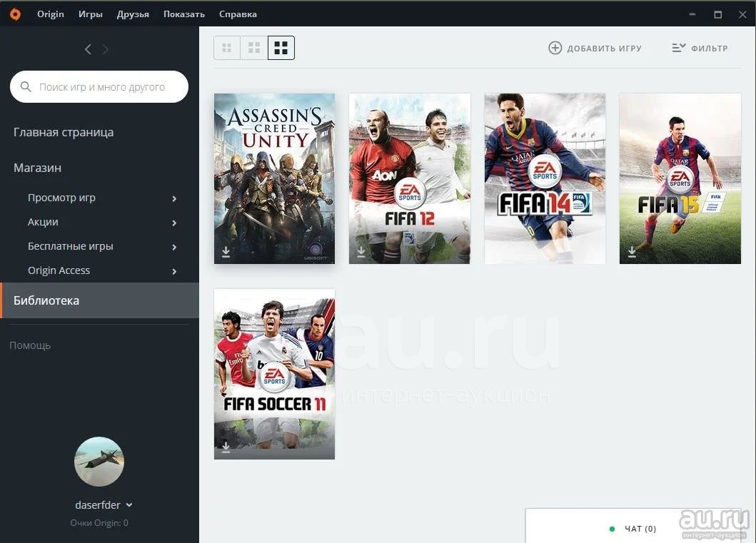Image resolution: width=756 pixels, height=543 pixels.
Task: Open the Помощь link
Action: [30, 345]
